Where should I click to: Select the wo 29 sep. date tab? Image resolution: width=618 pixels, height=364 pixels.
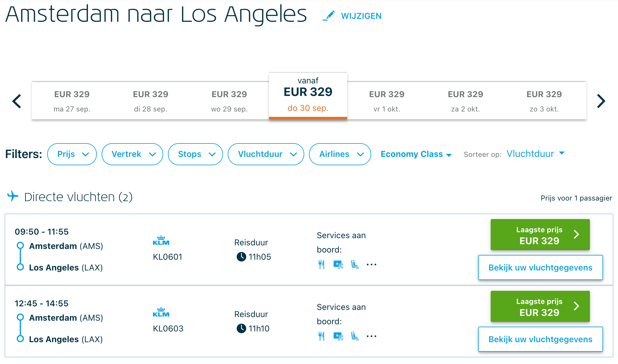click(229, 101)
